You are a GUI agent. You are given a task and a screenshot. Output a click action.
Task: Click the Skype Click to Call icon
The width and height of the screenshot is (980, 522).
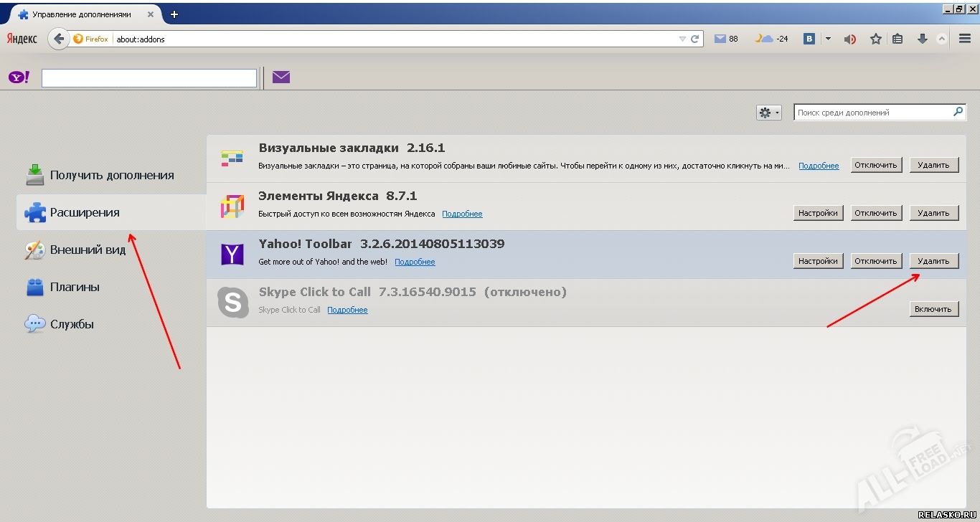(x=232, y=302)
